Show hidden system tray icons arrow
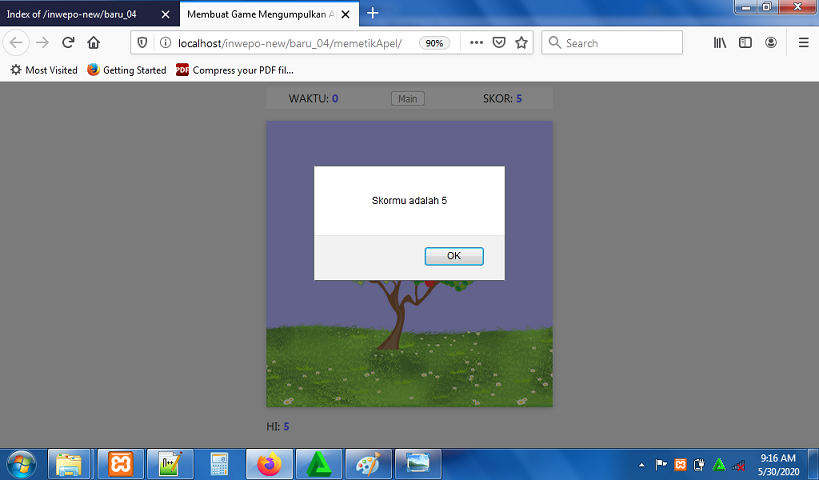This screenshot has width=819, height=480. [641, 464]
